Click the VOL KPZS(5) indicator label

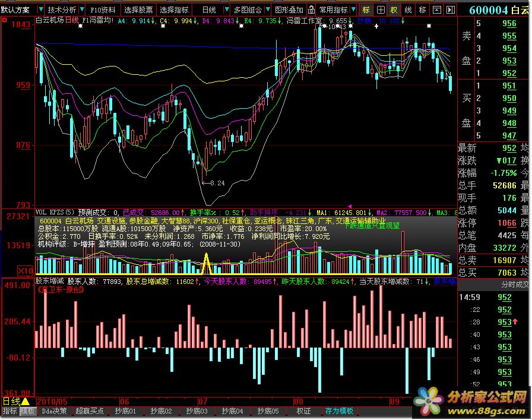[x=55, y=212]
